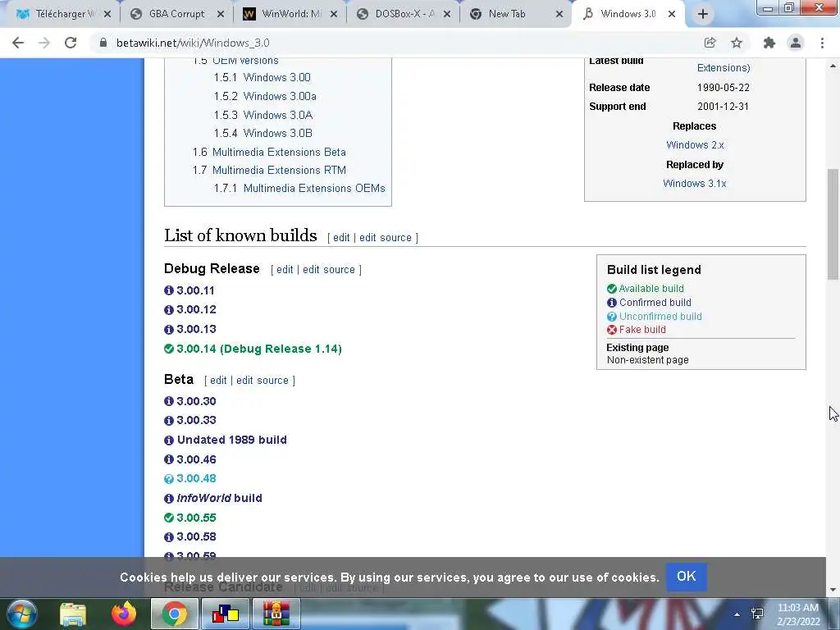Close the WinWorld tab

tap(334, 15)
